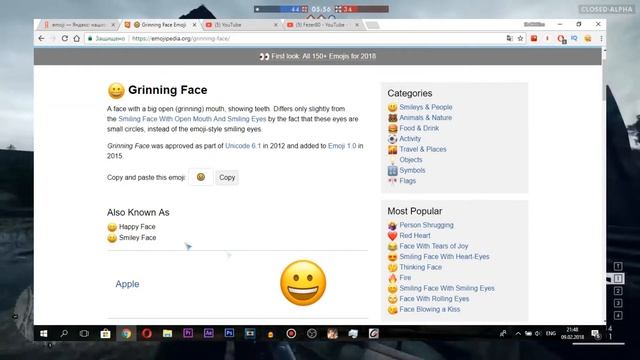Image resolution: width=640 pixels, height=360 pixels.
Task: Open the Microsoft Store taskbar icon
Action: click(x=105, y=333)
